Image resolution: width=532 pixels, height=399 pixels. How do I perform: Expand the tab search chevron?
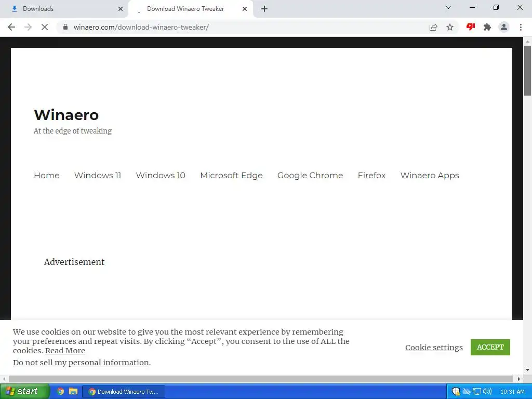tap(448, 7)
